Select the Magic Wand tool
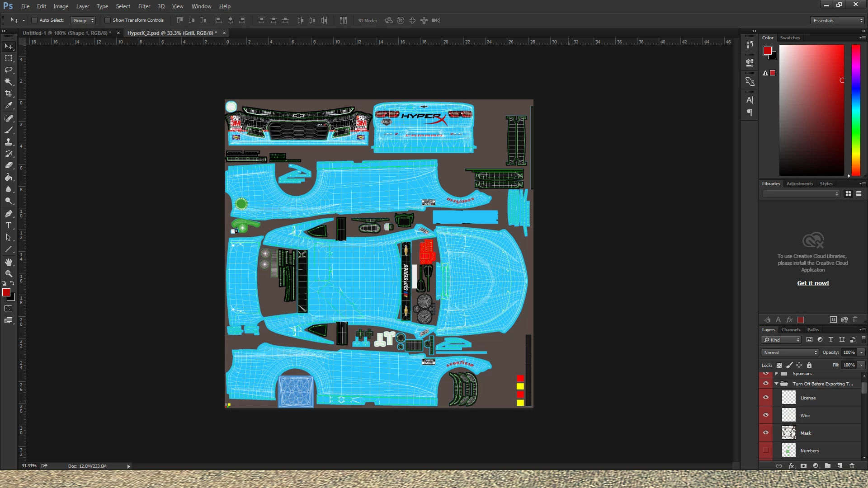This screenshot has height=488, width=868. [9, 82]
